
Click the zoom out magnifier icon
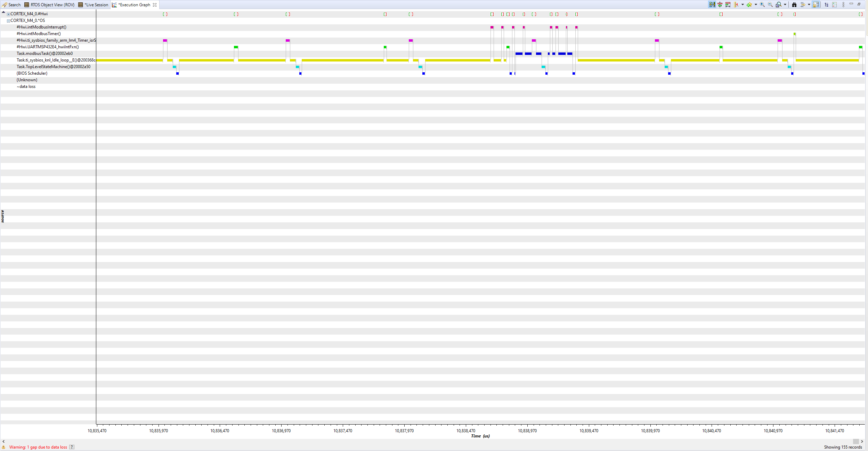[x=770, y=5]
